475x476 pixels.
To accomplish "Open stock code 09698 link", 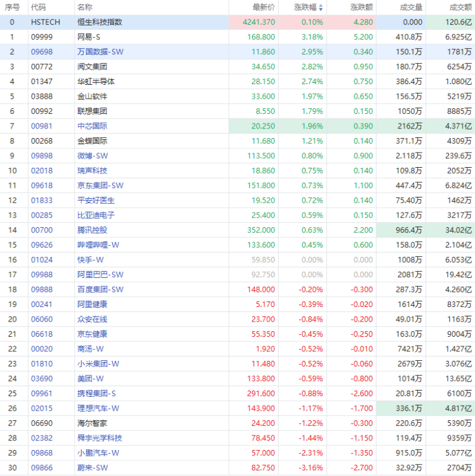I will [x=42, y=52].
